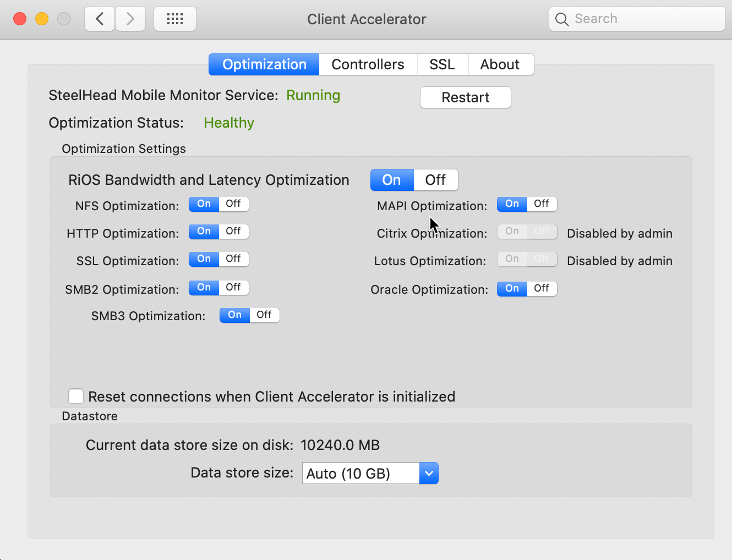Select On for Oracle Optimization

[x=512, y=288]
